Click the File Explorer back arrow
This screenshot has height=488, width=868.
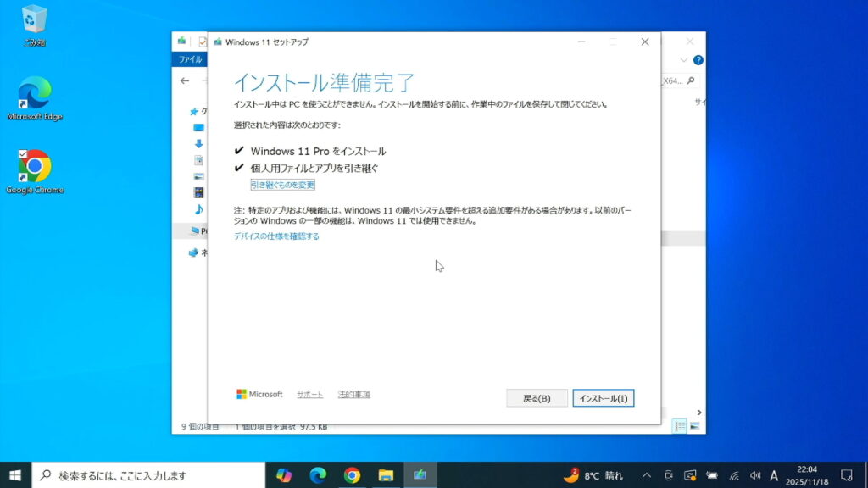pos(185,80)
